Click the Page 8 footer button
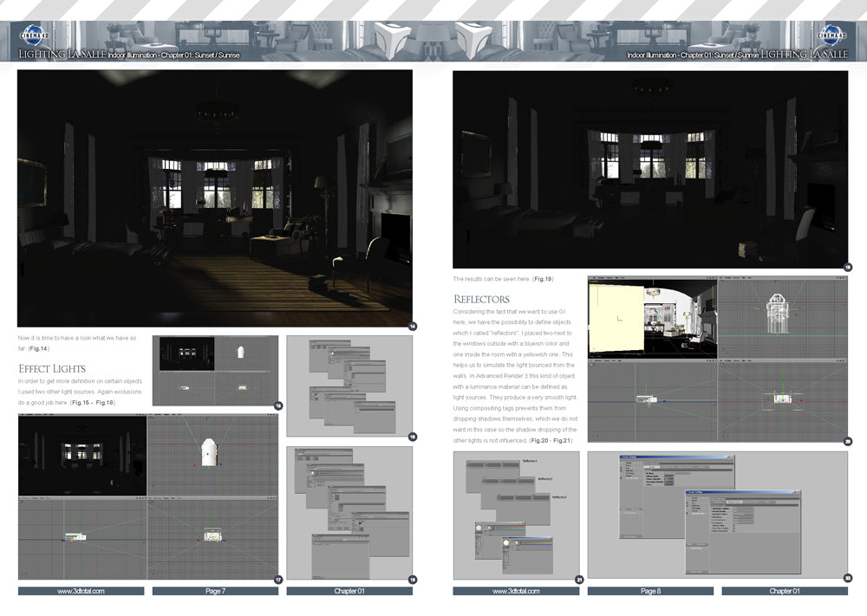Screen dimensions: 867x616 tap(649, 591)
